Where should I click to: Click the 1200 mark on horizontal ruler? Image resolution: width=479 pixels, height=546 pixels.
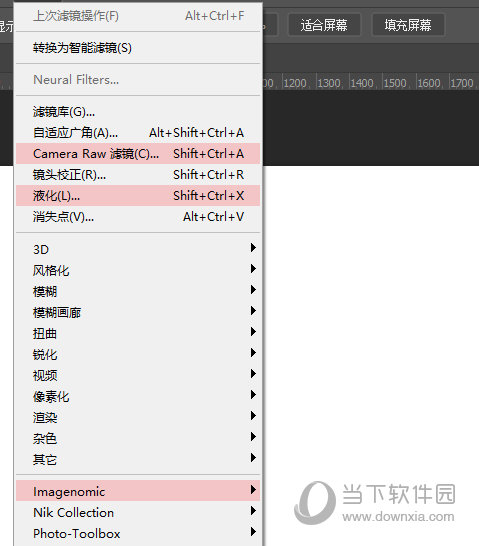click(x=295, y=83)
